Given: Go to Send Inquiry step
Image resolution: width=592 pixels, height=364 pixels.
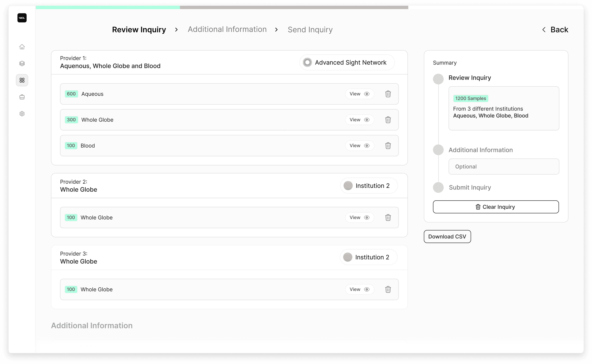Looking at the screenshot, I should (310, 30).
